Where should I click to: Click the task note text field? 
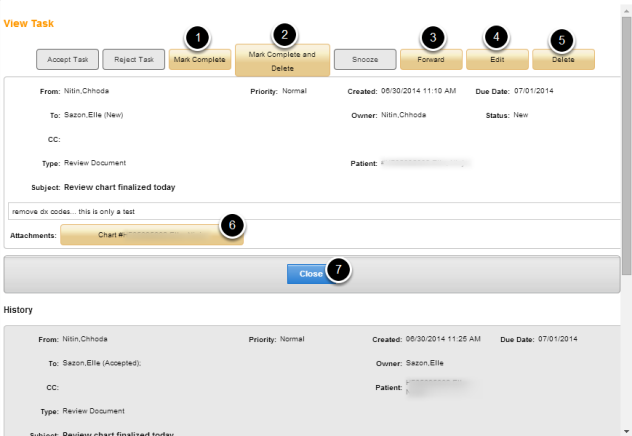(300, 212)
